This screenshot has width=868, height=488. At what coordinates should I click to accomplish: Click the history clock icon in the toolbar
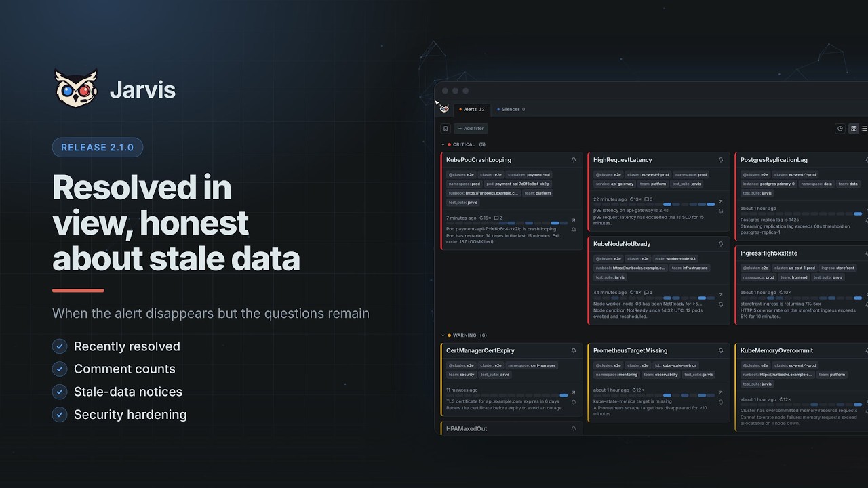840,128
